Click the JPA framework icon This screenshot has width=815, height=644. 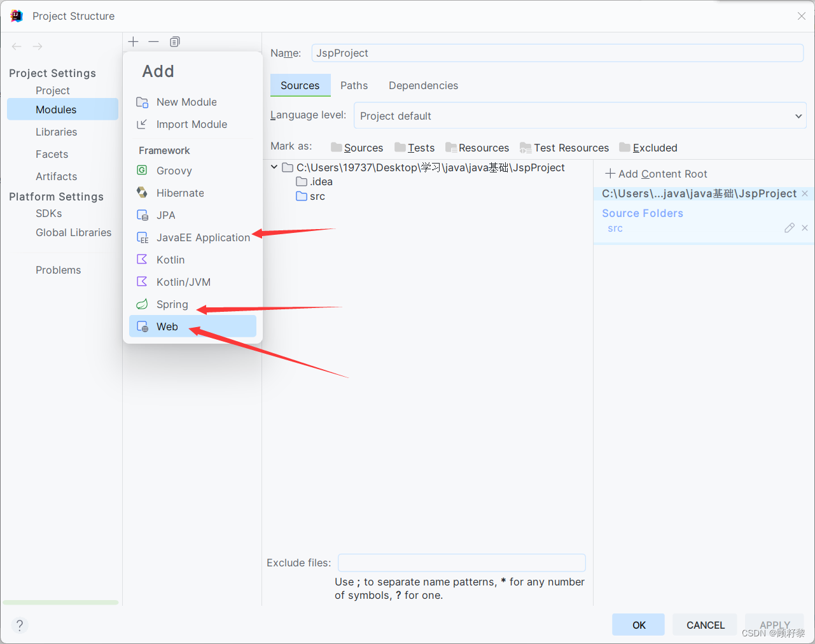[143, 215]
